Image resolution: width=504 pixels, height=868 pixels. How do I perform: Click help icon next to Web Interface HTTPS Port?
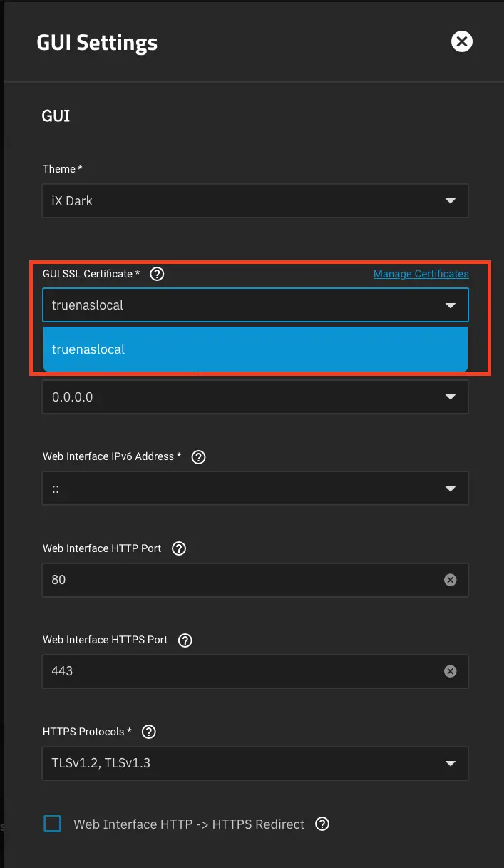pyautogui.click(x=185, y=640)
